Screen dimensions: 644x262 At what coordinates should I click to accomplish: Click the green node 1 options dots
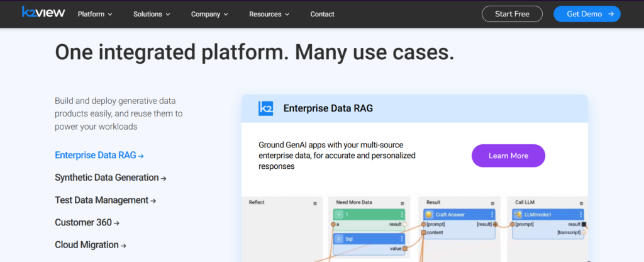pyautogui.click(x=402, y=215)
